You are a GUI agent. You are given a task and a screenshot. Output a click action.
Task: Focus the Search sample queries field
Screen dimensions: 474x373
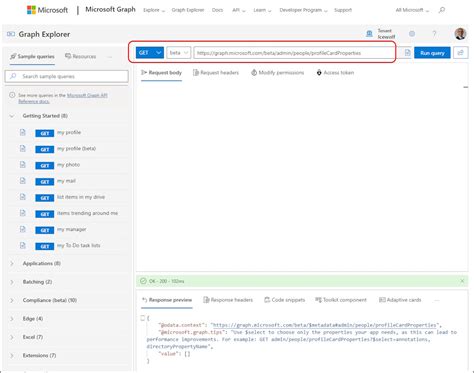tap(67, 76)
